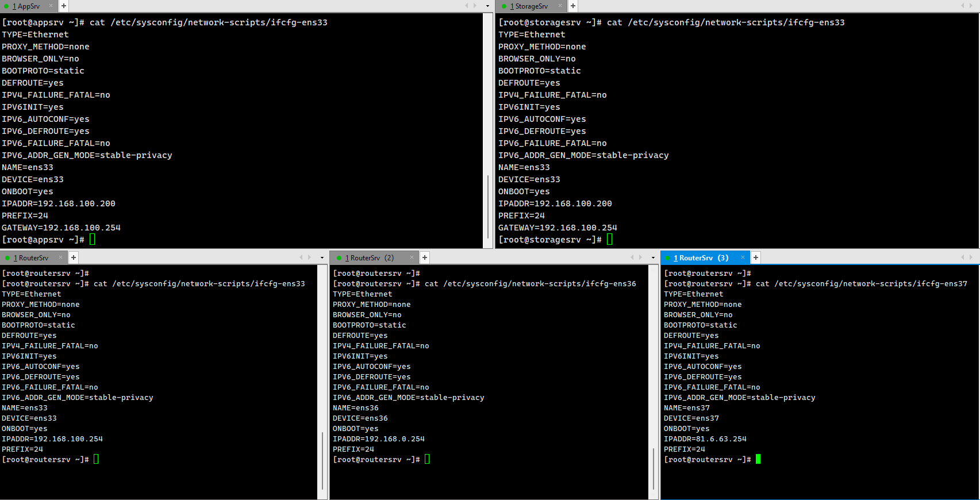Click IPADDR=192.168.100.200 line in AppSrv terminal
Screen dimensions: 980x500
59,203
